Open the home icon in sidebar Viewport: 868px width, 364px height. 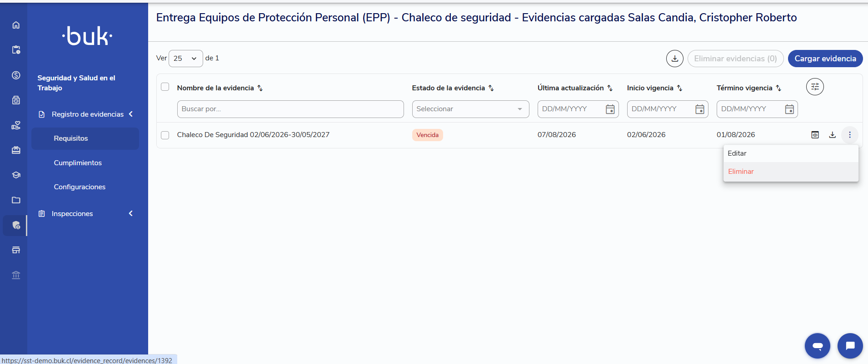point(16,25)
